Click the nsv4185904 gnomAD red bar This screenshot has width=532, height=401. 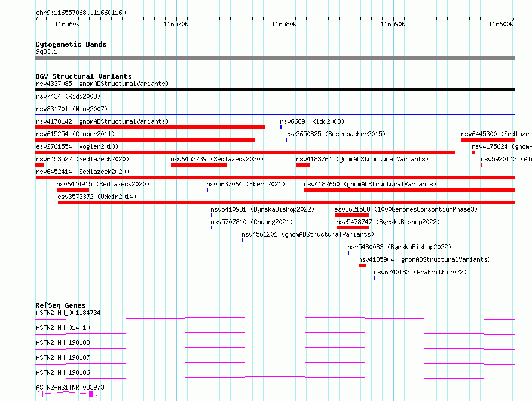(x=362, y=265)
